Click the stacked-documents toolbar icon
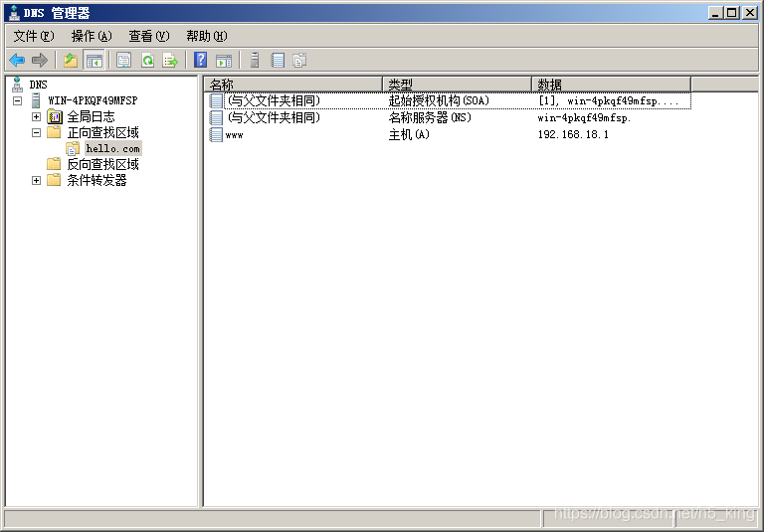This screenshot has width=764, height=532. click(x=299, y=60)
